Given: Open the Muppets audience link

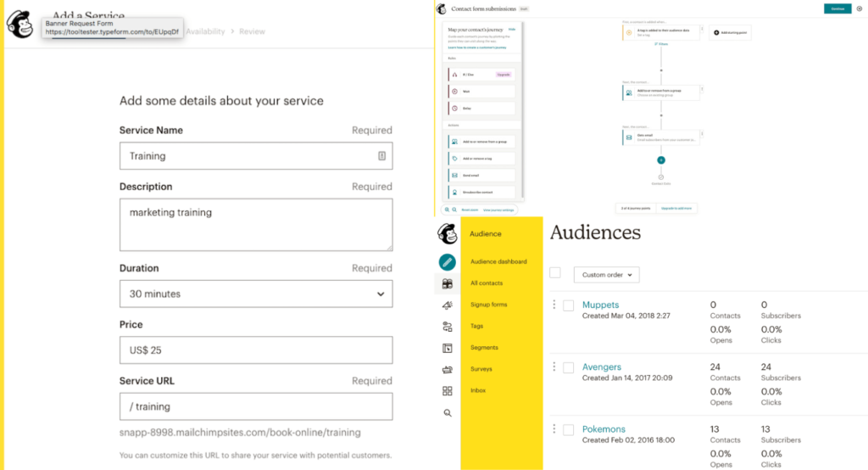Looking at the screenshot, I should [x=601, y=305].
